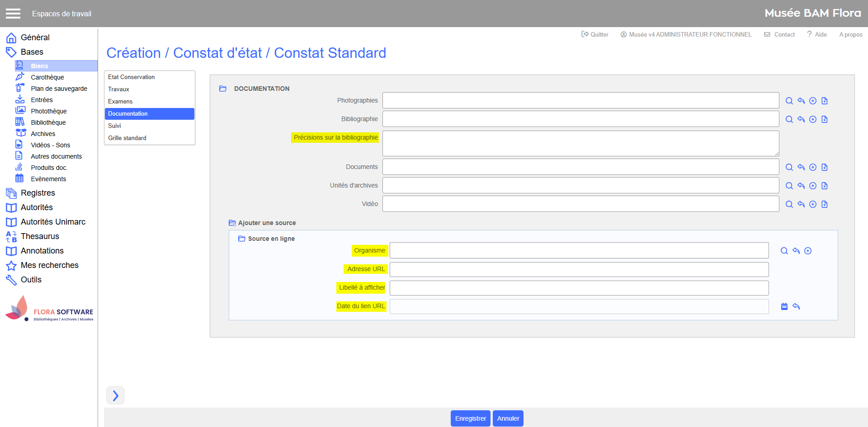Open Photothèque in the Bases menu
The image size is (868, 427).
48,111
